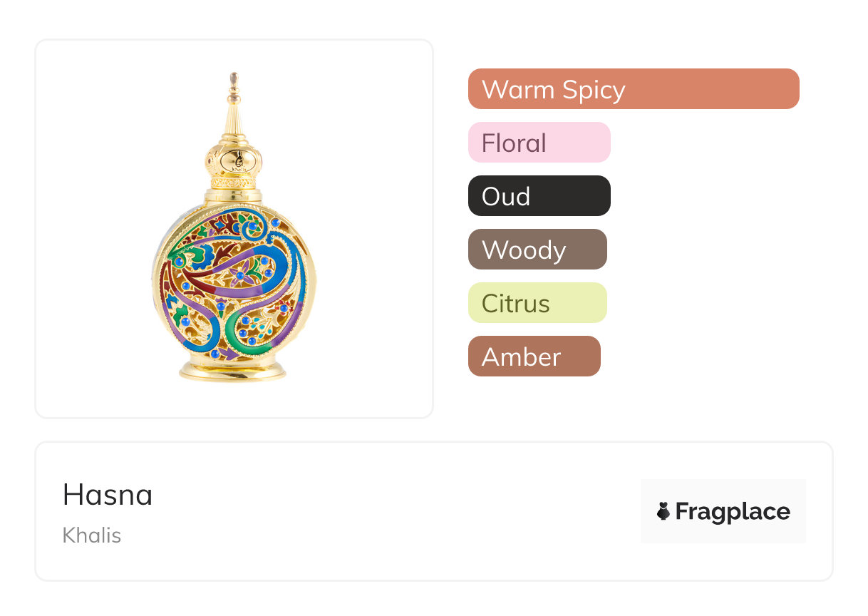The width and height of the screenshot is (868, 616).
Task: Pick the black Oud accord tag
Action: tap(539, 196)
